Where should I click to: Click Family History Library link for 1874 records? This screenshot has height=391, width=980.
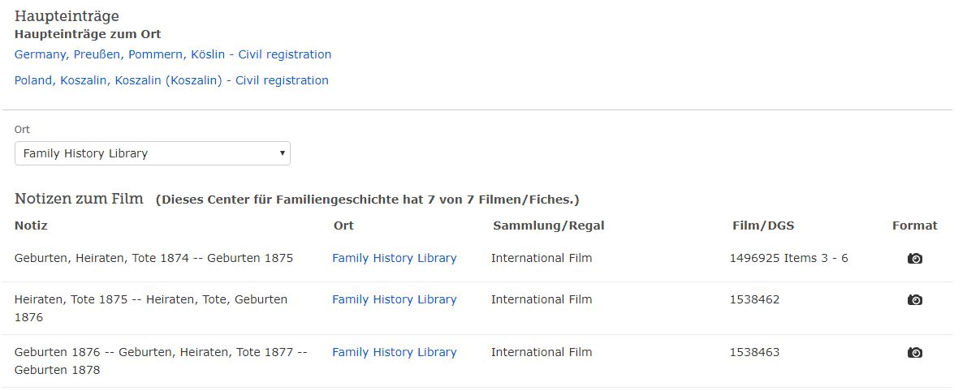tap(394, 258)
